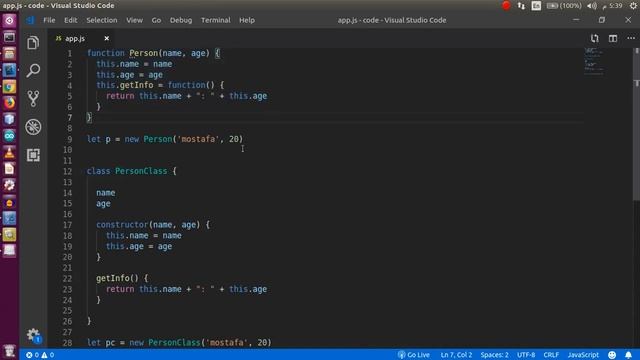Click the Chrome icon in Ubuntu dock
The width and height of the screenshot is (640, 360).
(x=9, y=87)
